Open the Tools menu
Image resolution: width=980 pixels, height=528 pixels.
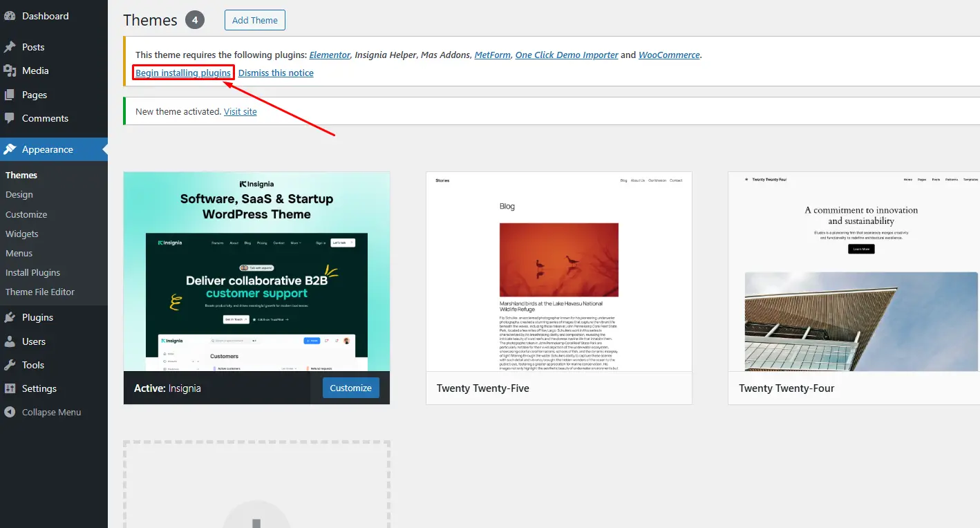point(54,365)
